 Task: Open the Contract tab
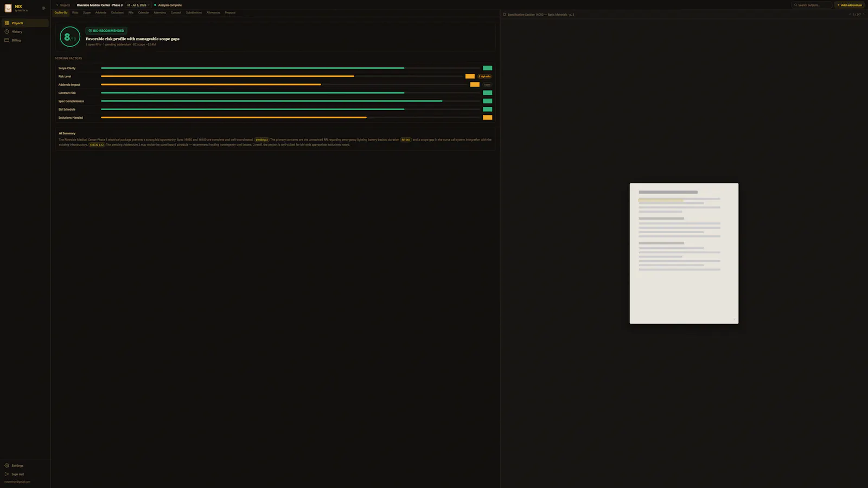point(176,12)
